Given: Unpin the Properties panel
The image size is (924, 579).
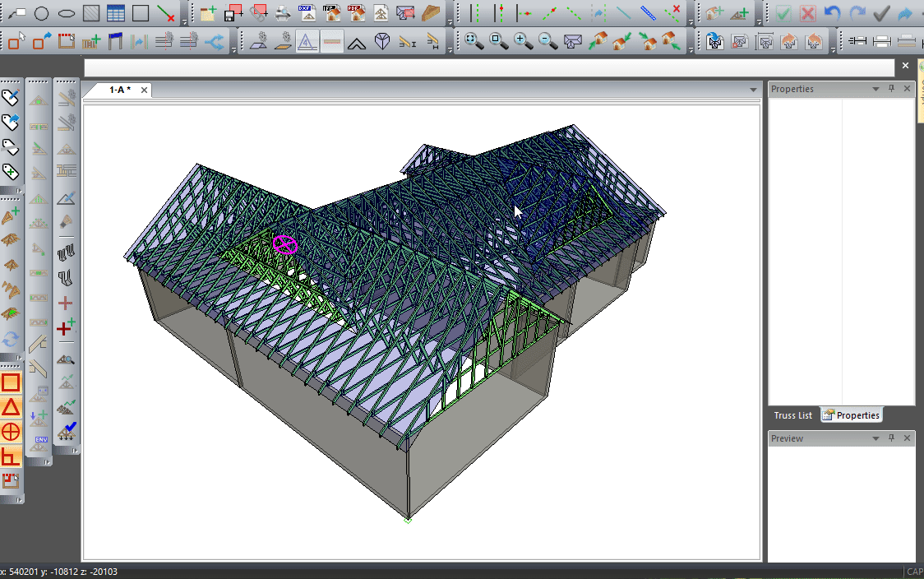Looking at the screenshot, I should click(891, 88).
